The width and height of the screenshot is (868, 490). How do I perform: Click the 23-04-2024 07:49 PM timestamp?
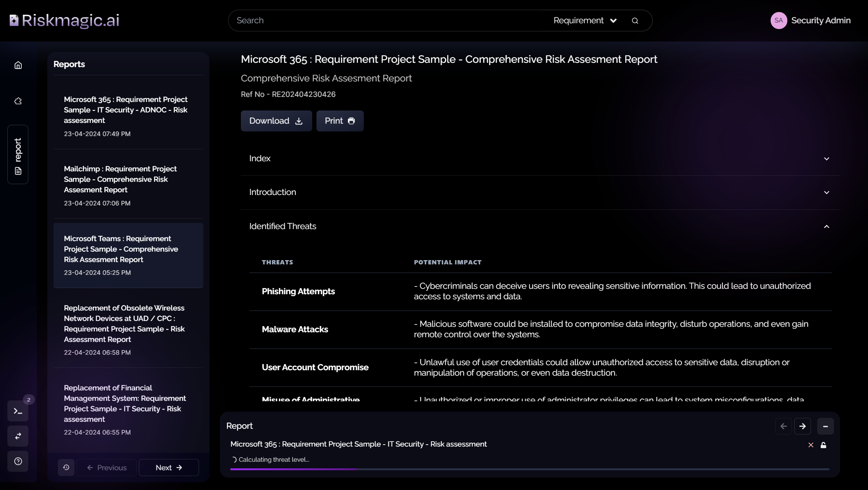point(97,134)
